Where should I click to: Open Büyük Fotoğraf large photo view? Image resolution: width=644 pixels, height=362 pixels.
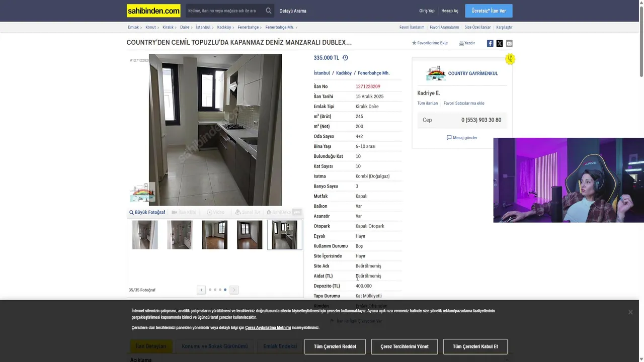[147, 212]
